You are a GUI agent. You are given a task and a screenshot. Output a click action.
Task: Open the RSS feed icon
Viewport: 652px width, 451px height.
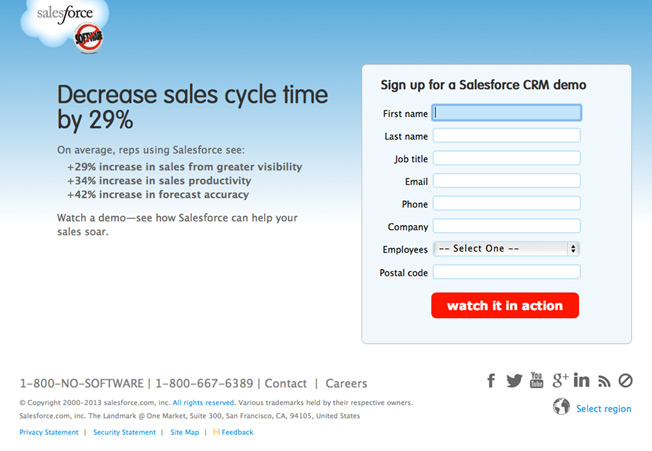(x=604, y=381)
